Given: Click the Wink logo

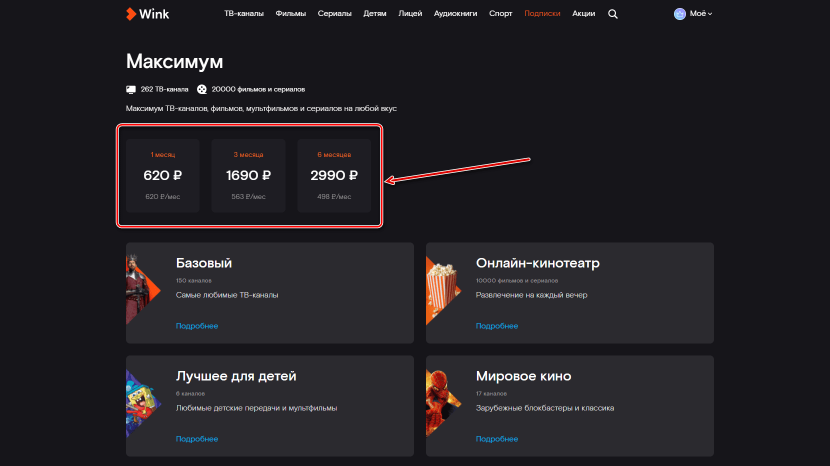Looking at the screenshot, I should click(146, 14).
